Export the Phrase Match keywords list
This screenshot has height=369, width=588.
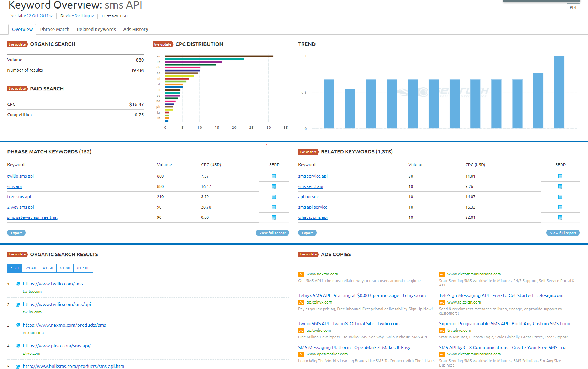point(16,233)
